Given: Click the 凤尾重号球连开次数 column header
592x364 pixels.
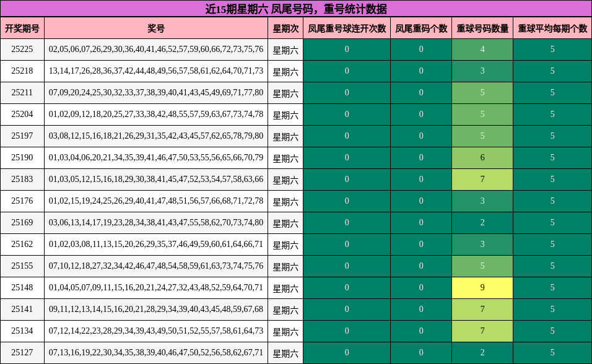Looking at the screenshot, I should [x=347, y=28].
